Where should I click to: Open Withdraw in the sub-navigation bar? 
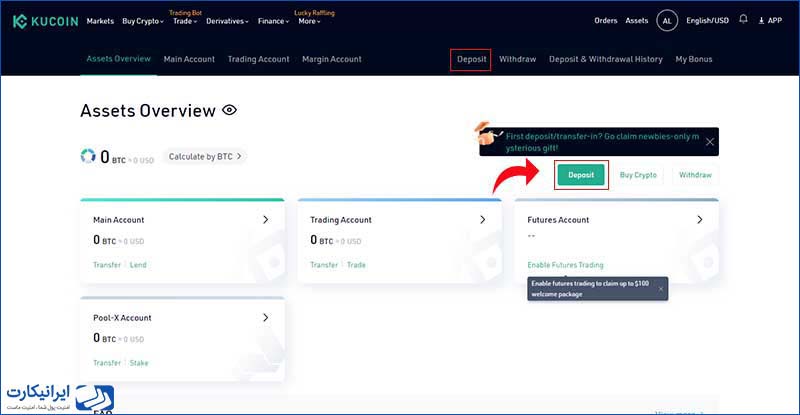pos(517,59)
